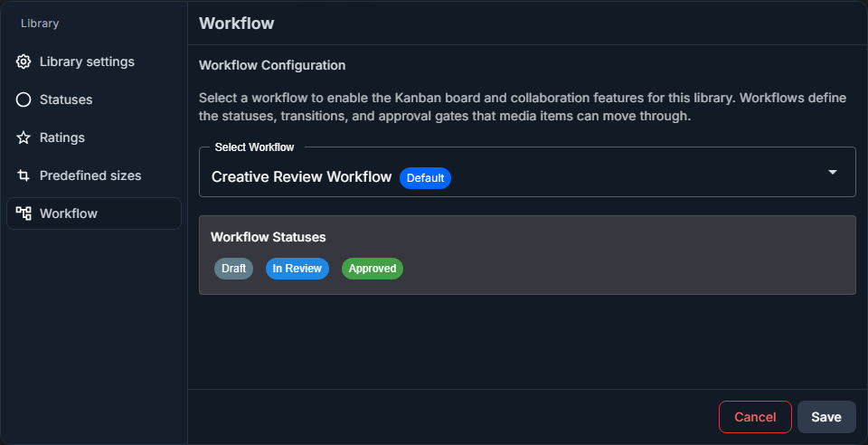Viewport: 868px width, 445px height.
Task: Open the Creative Review Workflow combo box
Action: pyautogui.click(x=527, y=172)
